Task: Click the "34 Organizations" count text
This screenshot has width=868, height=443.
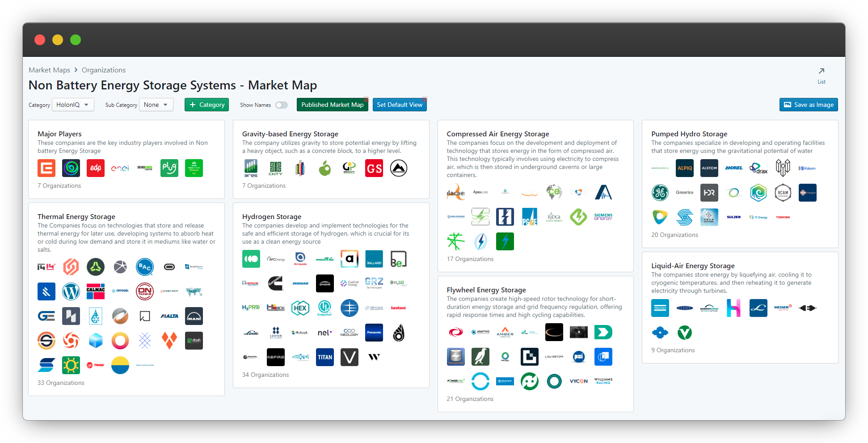Action: point(265,375)
